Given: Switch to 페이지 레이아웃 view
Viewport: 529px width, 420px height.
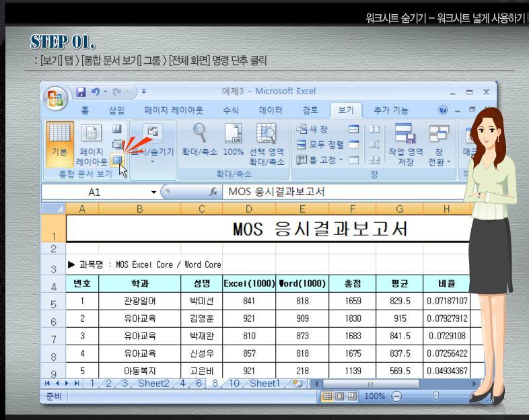Looking at the screenshot, I should pyautogui.click(x=92, y=145).
